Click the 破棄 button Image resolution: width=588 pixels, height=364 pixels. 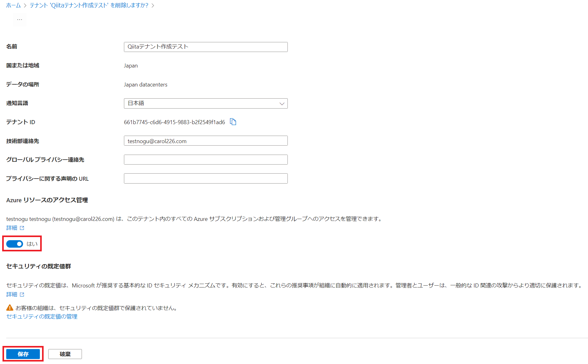click(65, 354)
